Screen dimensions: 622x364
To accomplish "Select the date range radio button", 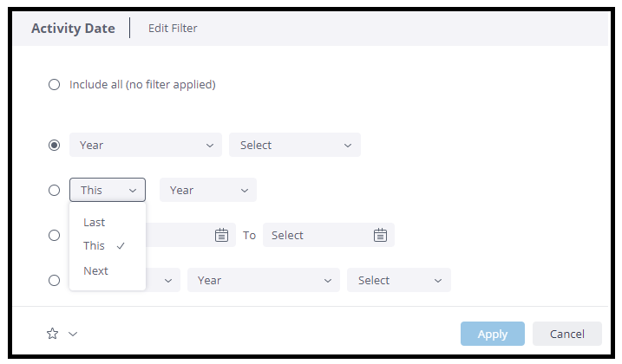I will click(x=55, y=235).
